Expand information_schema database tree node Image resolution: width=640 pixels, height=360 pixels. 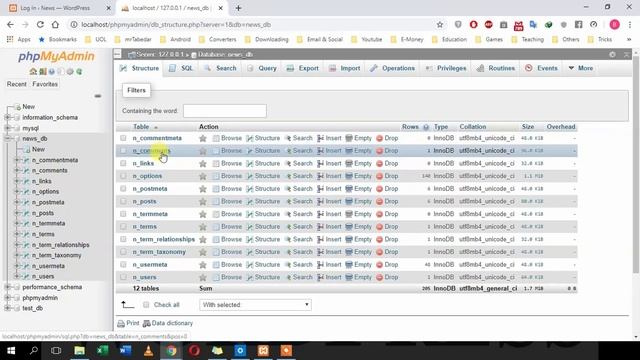[x=7, y=118]
